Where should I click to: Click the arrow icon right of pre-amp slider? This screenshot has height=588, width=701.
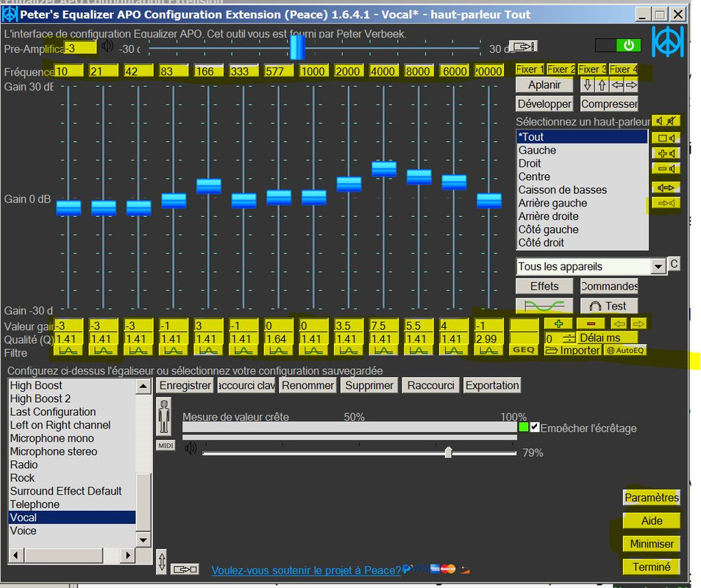(x=524, y=46)
